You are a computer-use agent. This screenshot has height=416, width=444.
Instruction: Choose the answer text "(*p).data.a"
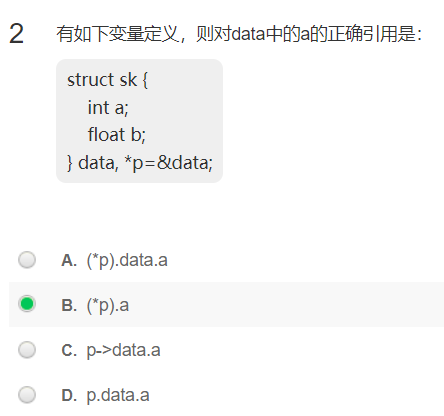pyautogui.click(x=127, y=260)
